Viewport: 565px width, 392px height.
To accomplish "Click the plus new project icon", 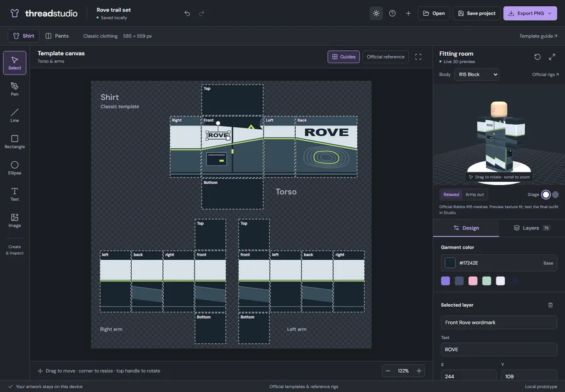I will pyautogui.click(x=408, y=13).
